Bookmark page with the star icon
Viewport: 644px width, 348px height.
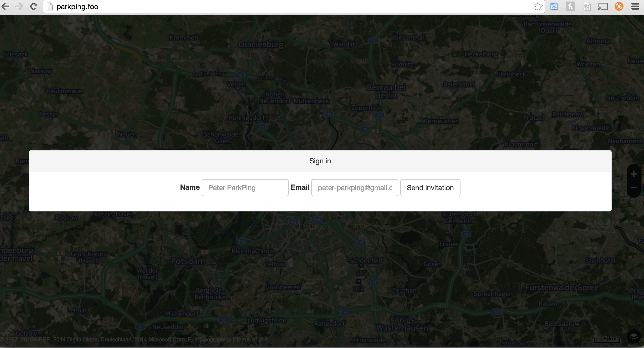pos(538,6)
